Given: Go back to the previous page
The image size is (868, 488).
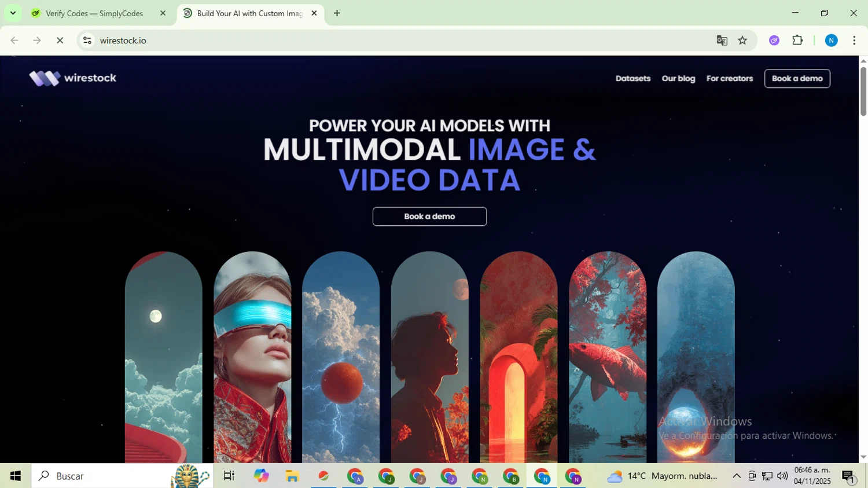Looking at the screenshot, I should [14, 41].
